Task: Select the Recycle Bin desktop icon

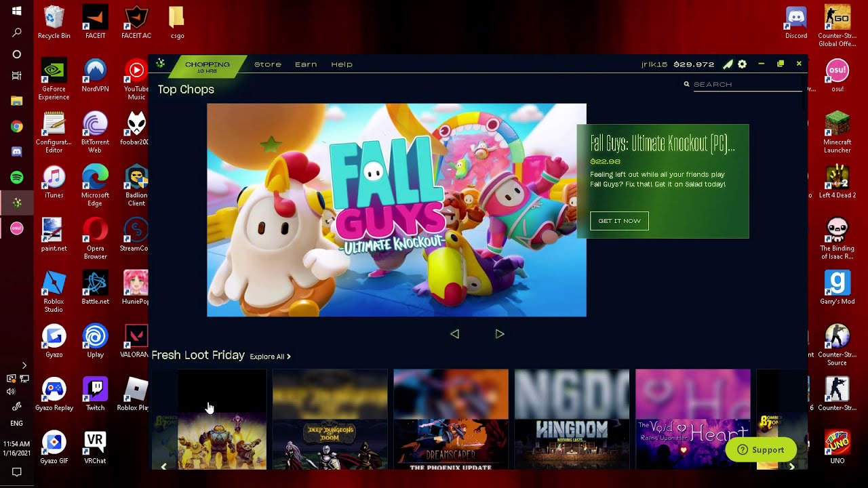Action: tap(54, 22)
